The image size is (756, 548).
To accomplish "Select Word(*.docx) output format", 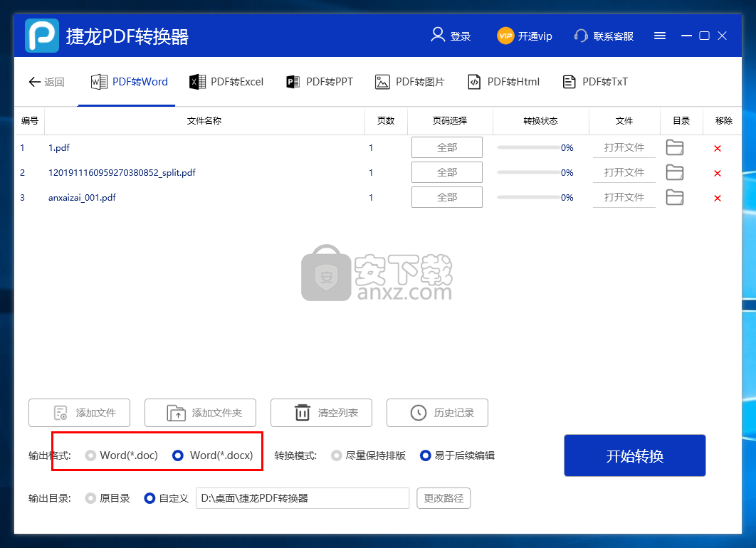I will click(x=213, y=455).
